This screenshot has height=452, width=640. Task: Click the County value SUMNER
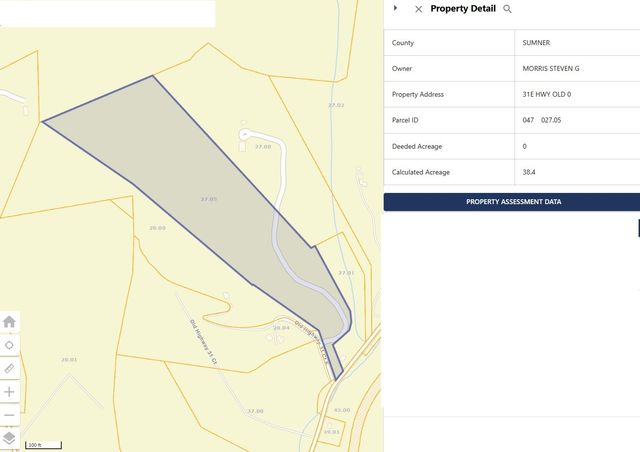(x=538, y=43)
